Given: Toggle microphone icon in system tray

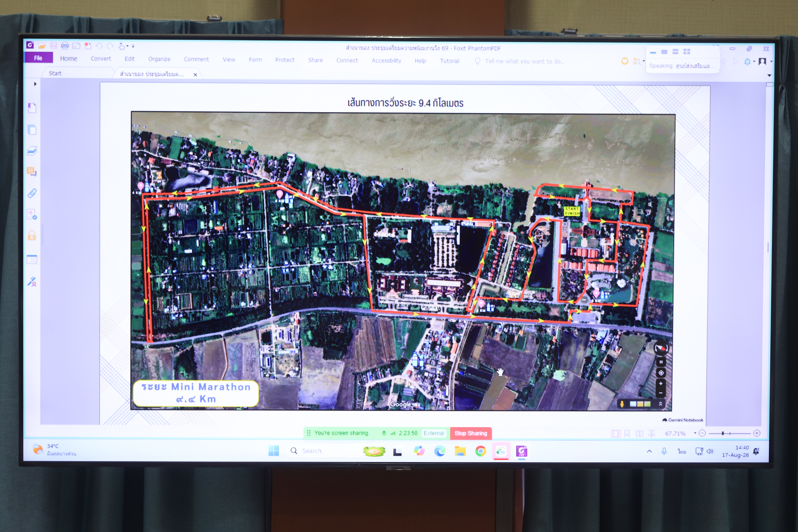Looking at the screenshot, I should 664,451.
